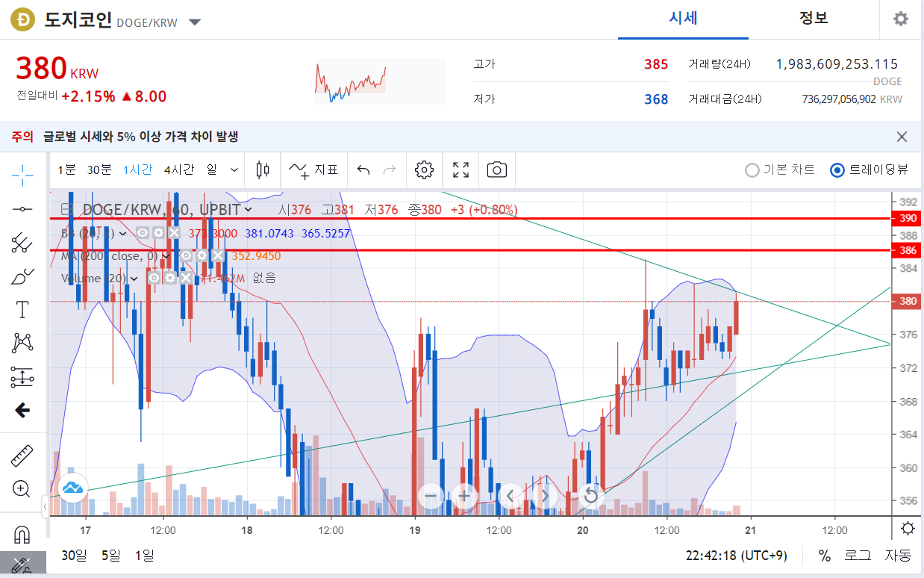Image resolution: width=924 pixels, height=578 pixels.
Task: Hide the Volume indicator with its eye icon
Action: (154, 278)
